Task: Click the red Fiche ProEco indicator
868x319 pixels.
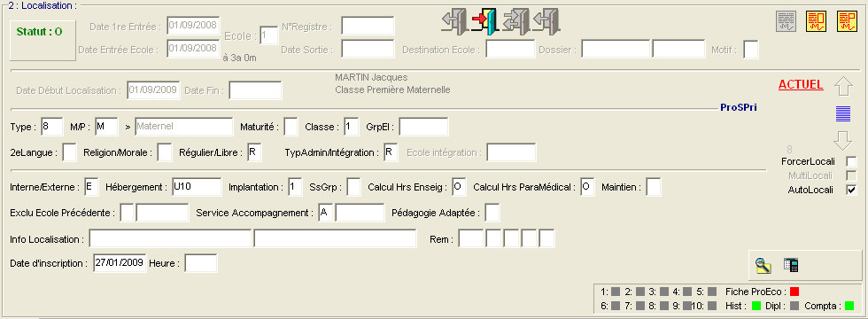Action: click(795, 292)
